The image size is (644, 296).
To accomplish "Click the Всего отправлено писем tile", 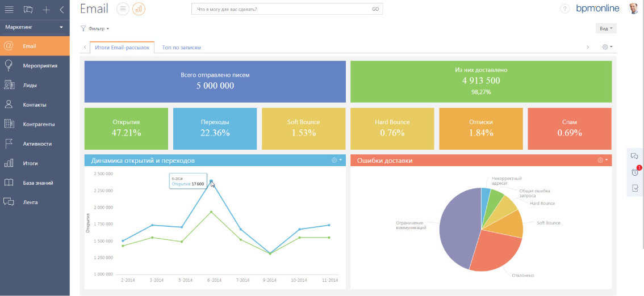I will 215,81.
